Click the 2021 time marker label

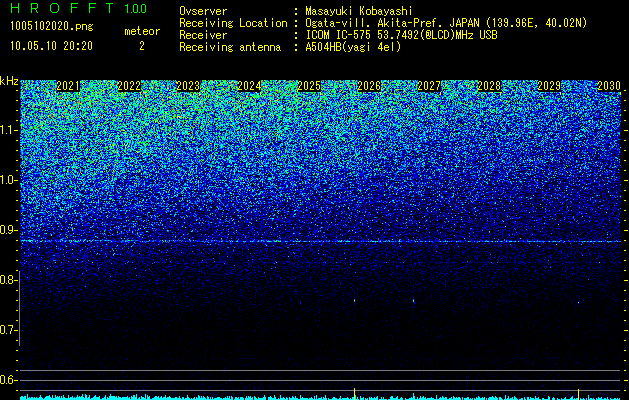click(68, 86)
